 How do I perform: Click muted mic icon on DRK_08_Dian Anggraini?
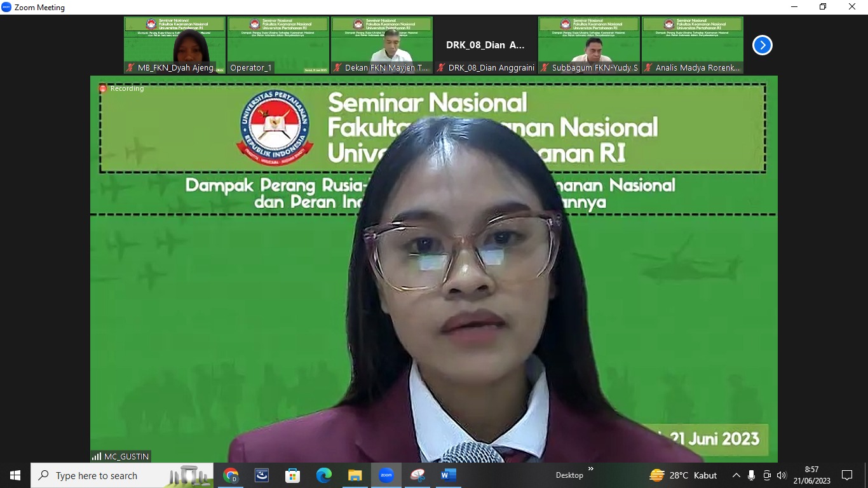tap(442, 67)
